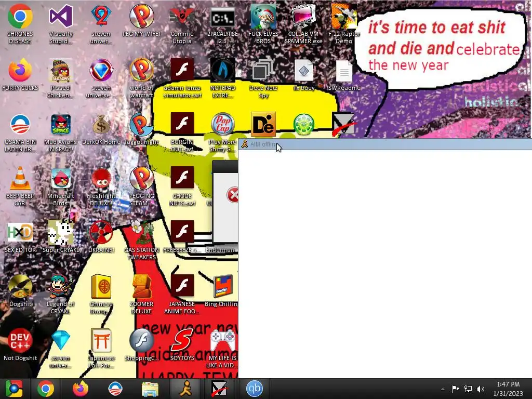Select the FREEEEEZE flash file icon
Screen dimensions: 532x399
coord(182,232)
